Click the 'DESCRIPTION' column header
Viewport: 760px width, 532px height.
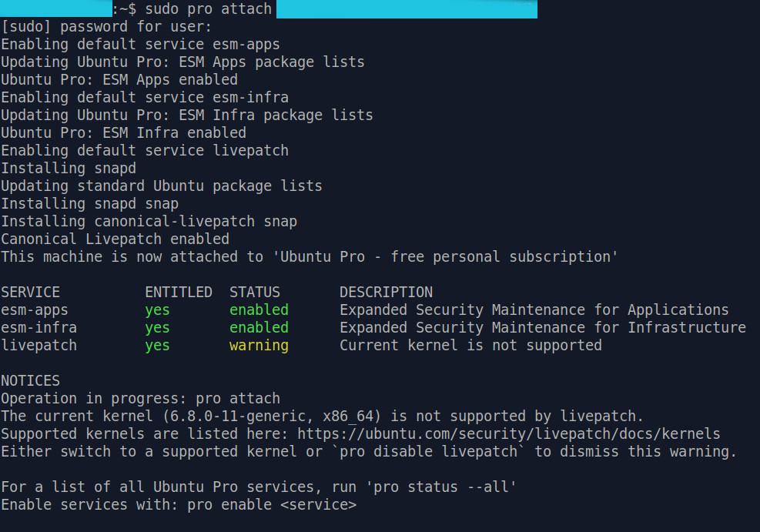pyautogui.click(x=386, y=293)
